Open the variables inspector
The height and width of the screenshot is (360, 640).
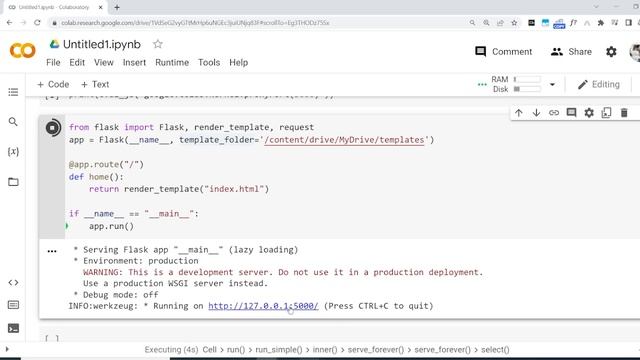click(x=13, y=151)
